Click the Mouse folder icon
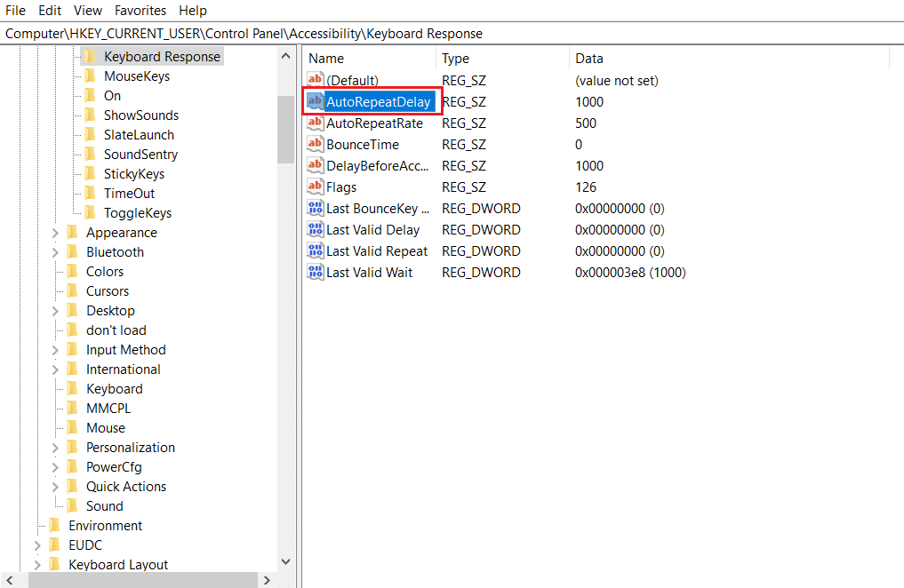Image resolution: width=904 pixels, height=588 pixels. tap(73, 427)
